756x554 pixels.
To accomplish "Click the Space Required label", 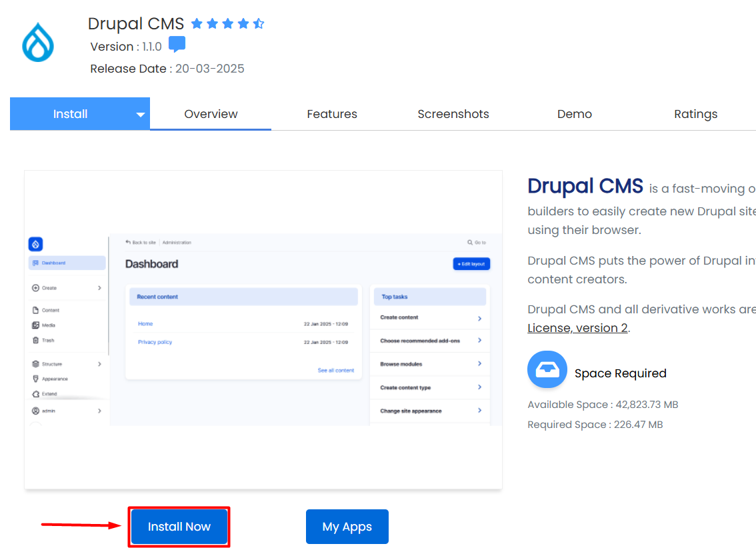I will (x=621, y=373).
